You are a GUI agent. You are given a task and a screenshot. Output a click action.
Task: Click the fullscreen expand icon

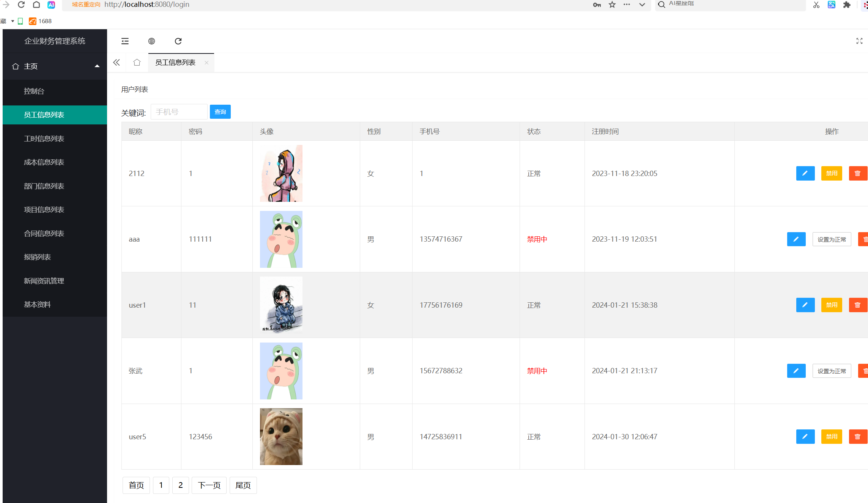coord(859,41)
